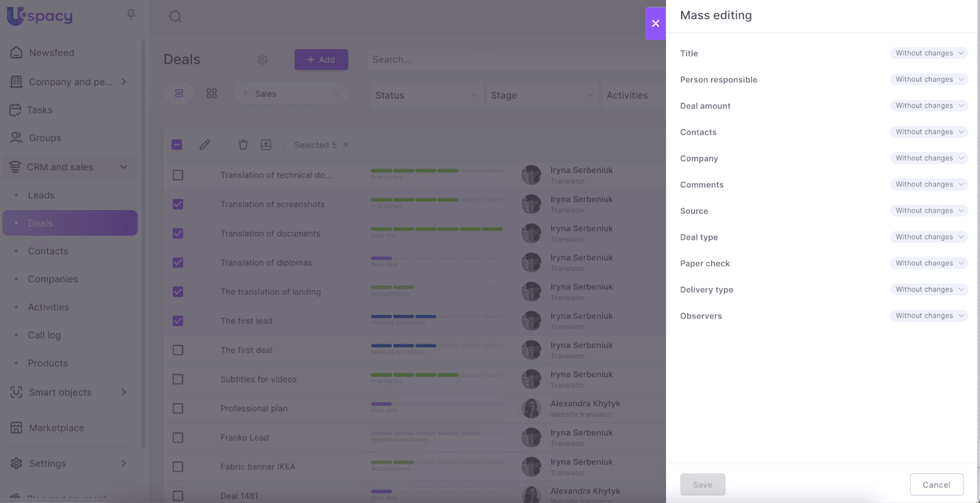Open the Person responsible changes dropdown

(x=929, y=80)
